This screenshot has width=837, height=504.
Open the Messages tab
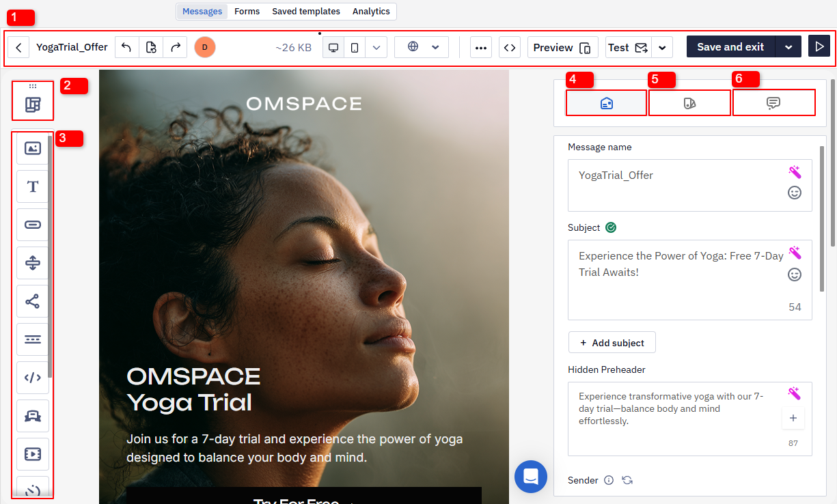[x=202, y=12]
